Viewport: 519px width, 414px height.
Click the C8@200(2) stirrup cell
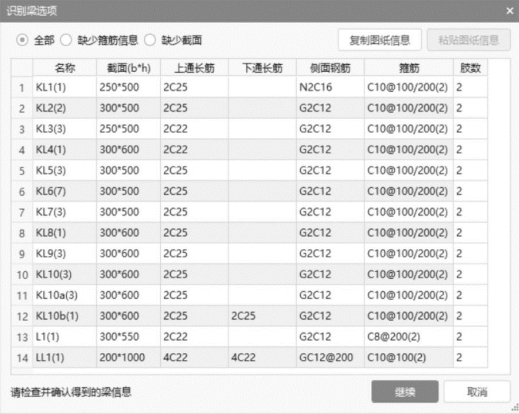pos(409,337)
